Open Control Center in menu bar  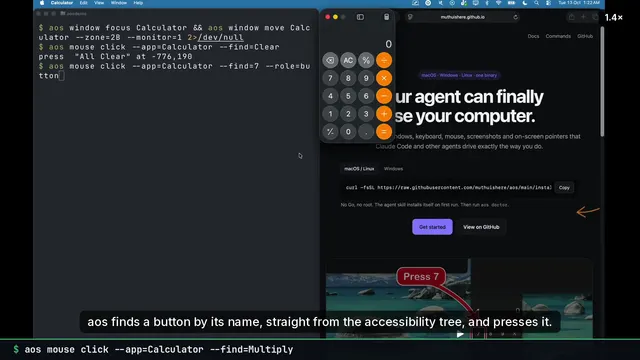tap(548, 3)
